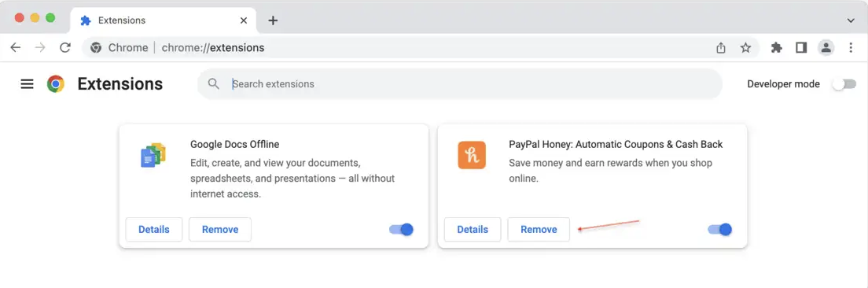Click the 'Save money and earn rewards' description
Viewport: 868px width, 288px height.
610,171
